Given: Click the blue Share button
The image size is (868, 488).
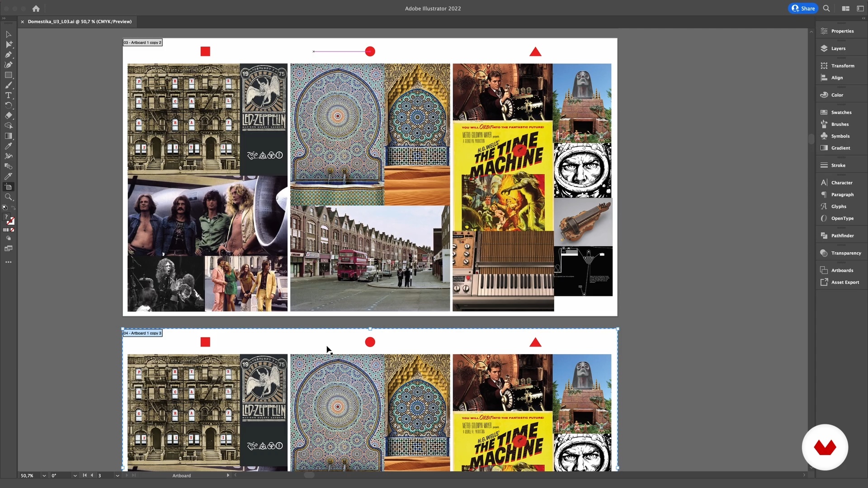Looking at the screenshot, I should [803, 9].
